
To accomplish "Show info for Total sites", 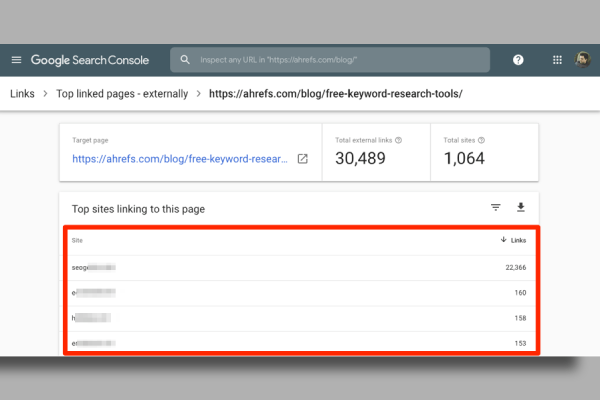I will 481,140.
